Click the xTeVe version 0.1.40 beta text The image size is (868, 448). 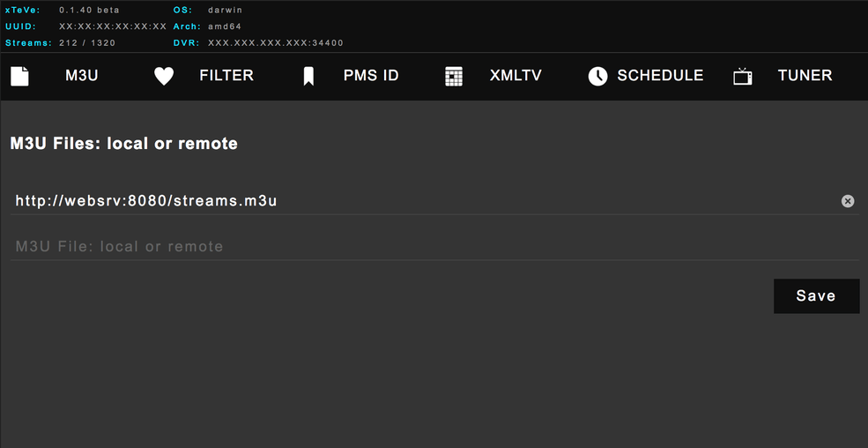pyautogui.click(x=89, y=10)
